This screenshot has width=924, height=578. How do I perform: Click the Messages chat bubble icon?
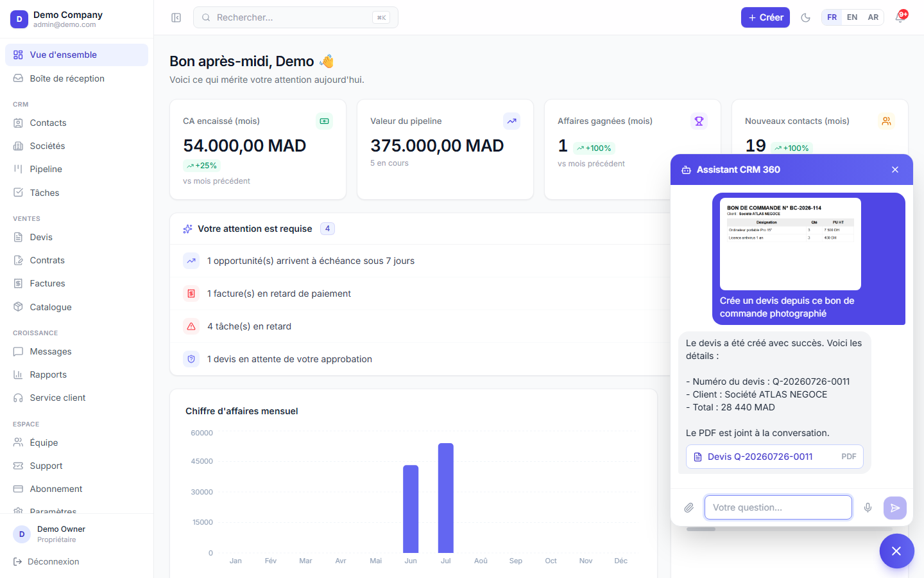click(18, 351)
